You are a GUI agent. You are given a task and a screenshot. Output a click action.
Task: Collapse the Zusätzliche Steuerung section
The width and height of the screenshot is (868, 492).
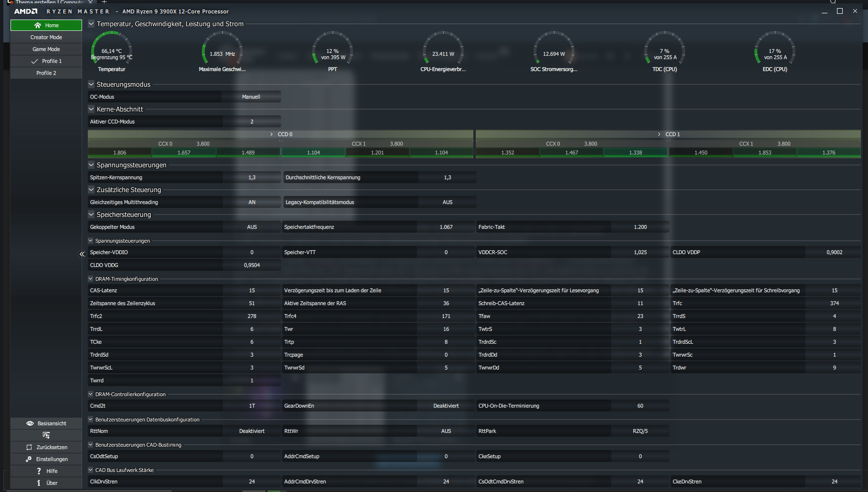pos(91,190)
